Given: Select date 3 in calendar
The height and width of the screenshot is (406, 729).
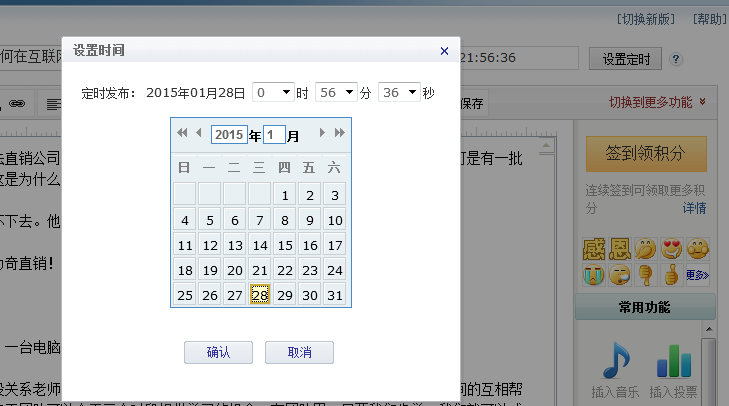Looking at the screenshot, I should click(x=335, y=195).
